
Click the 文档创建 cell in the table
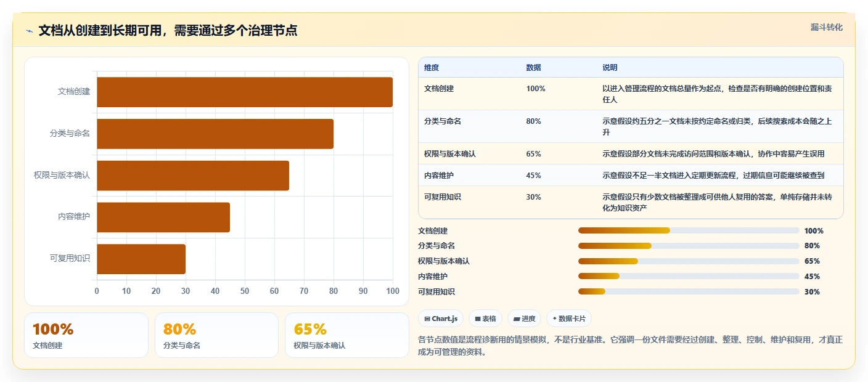point(439,89)
